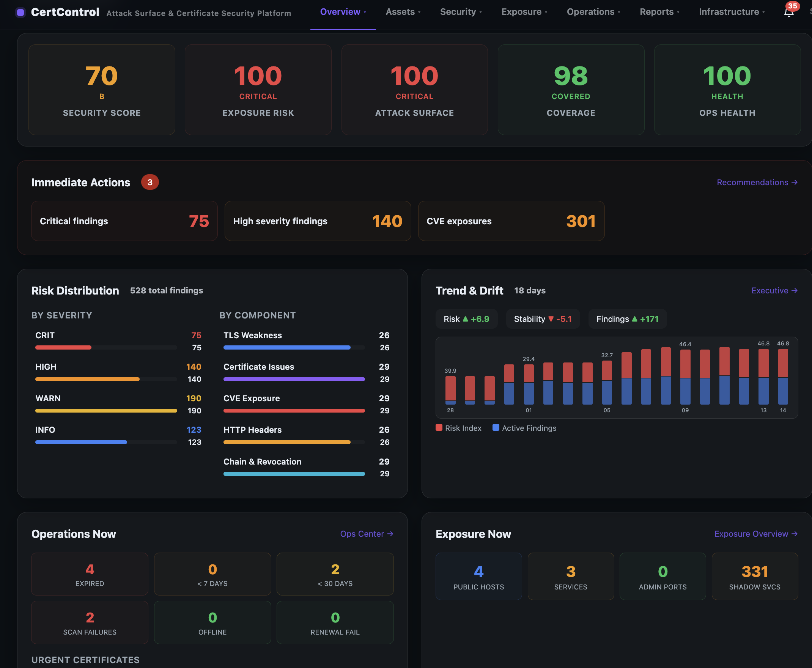Open the Critical findings card
The width and height of the screenshot is (812, 668).
click(124, 221)
